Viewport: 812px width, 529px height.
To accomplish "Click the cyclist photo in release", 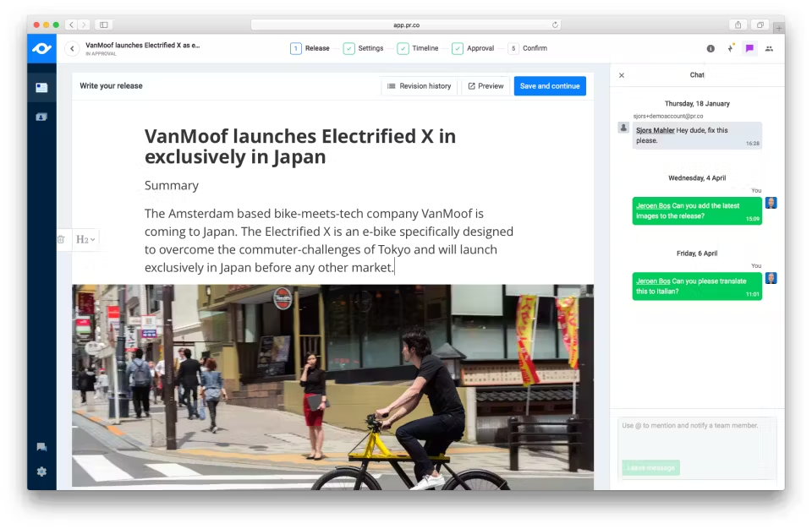I will [x=332, y=387].
